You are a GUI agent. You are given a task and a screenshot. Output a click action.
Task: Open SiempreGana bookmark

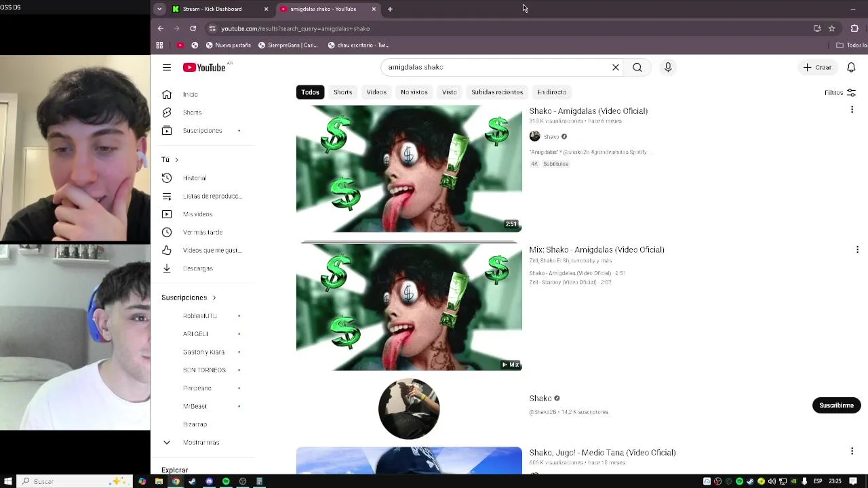click(x=288, y=45)
